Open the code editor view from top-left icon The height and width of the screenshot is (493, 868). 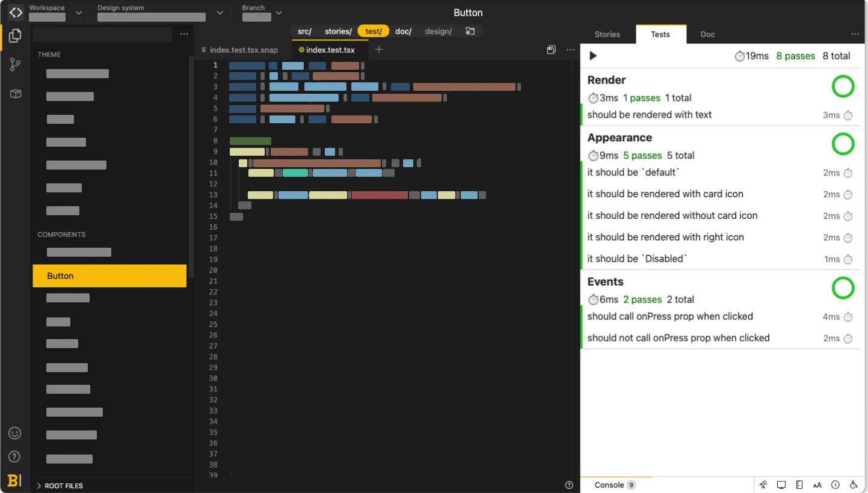coord(15,12)
